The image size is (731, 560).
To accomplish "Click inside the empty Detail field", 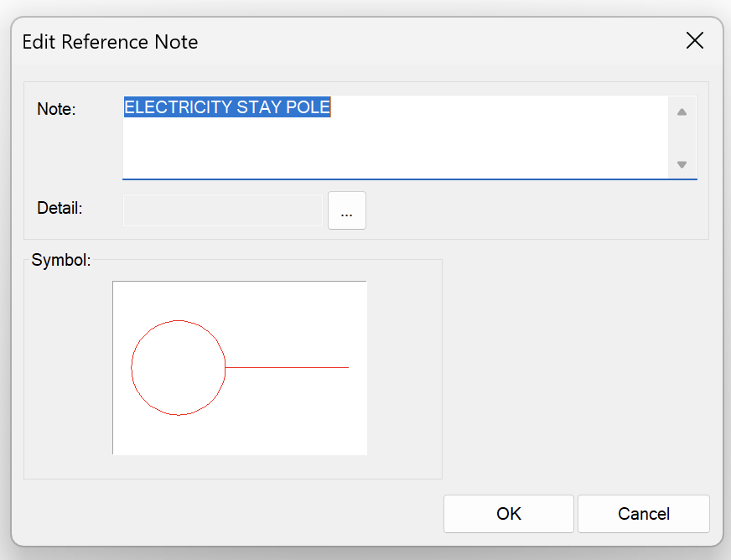I will pyautogui.click(x=222, y=210).
